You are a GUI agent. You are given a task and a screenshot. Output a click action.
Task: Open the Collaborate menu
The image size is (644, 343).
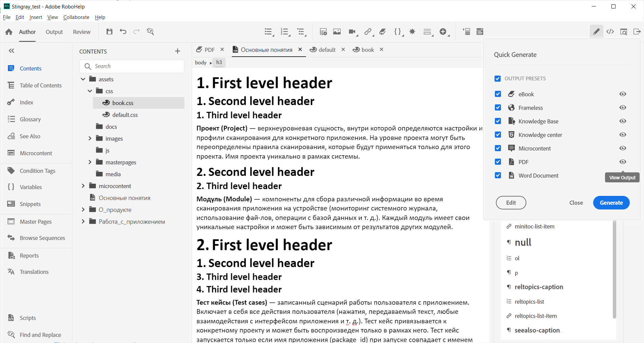[76, 17]
